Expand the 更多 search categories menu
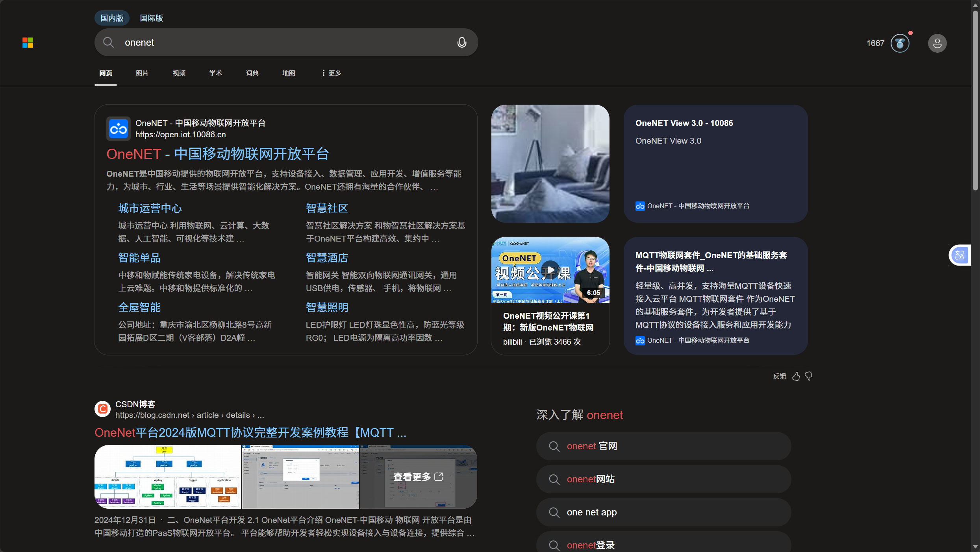Screen dimensions: 980x552 coord(331,73)
